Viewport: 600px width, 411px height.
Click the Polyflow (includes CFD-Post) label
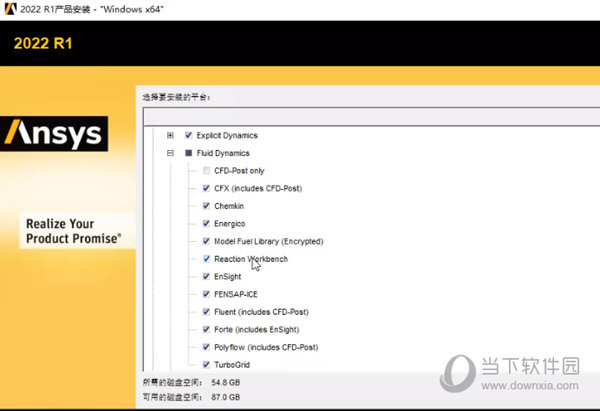(266, 347)
